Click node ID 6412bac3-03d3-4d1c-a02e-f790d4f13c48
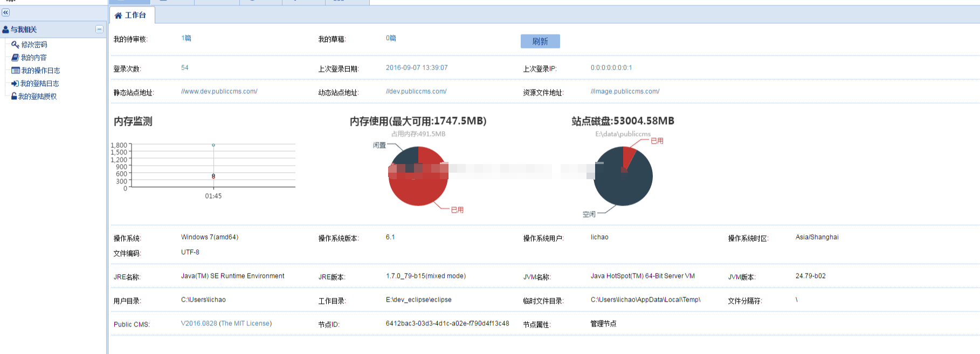The width and height of the screenshot is (980, 354). 447,324
